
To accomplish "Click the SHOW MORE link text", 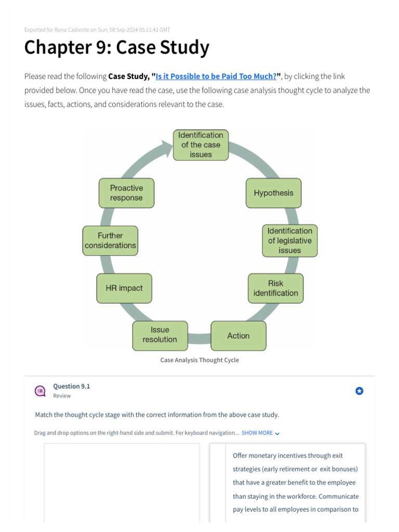I will click(x=257, y=433).
